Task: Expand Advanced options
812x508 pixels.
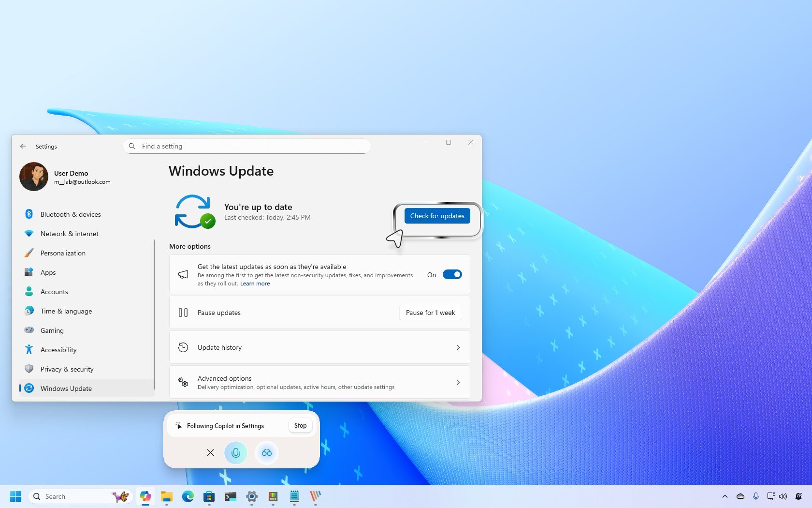Action: coord(319,382)
